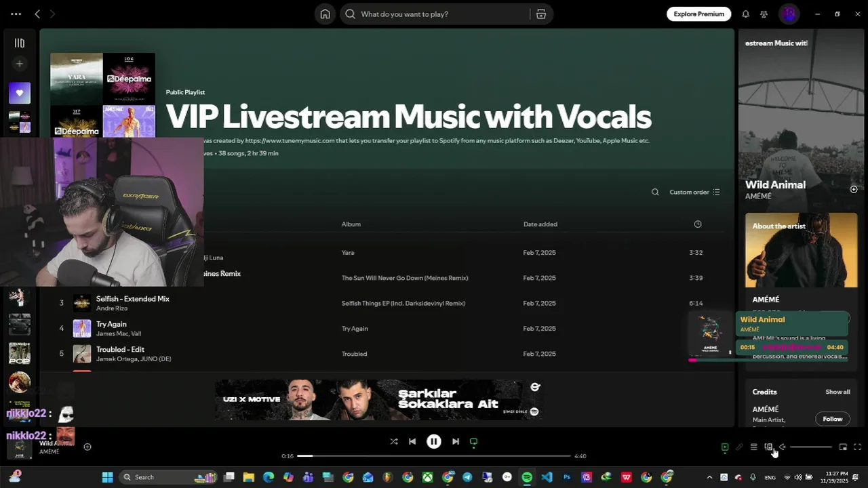Select the track Troubled - Edit
Image resolution: width=868 pixels, height=488 pixels.
(120, 349)
